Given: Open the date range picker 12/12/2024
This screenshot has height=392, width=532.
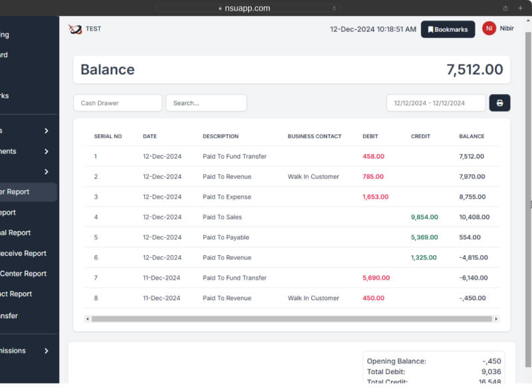Looking at the screenshot, I should point(436,103).
